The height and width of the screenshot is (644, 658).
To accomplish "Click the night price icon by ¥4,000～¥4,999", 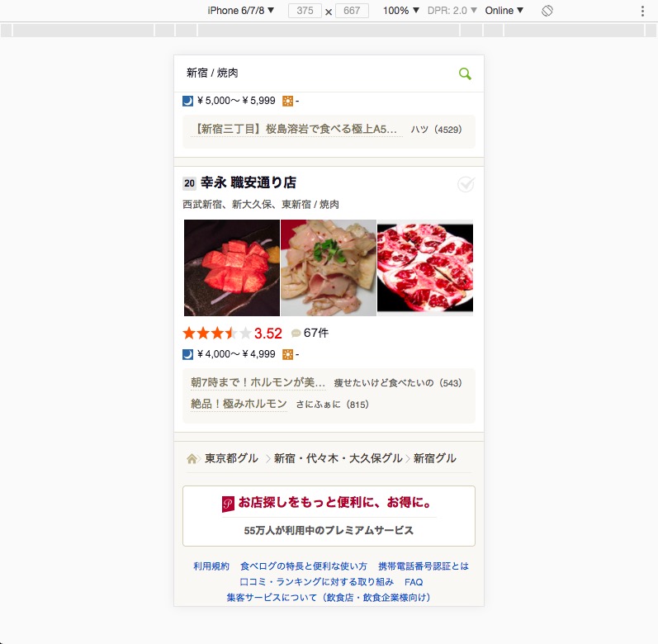I will coord(187,354).
